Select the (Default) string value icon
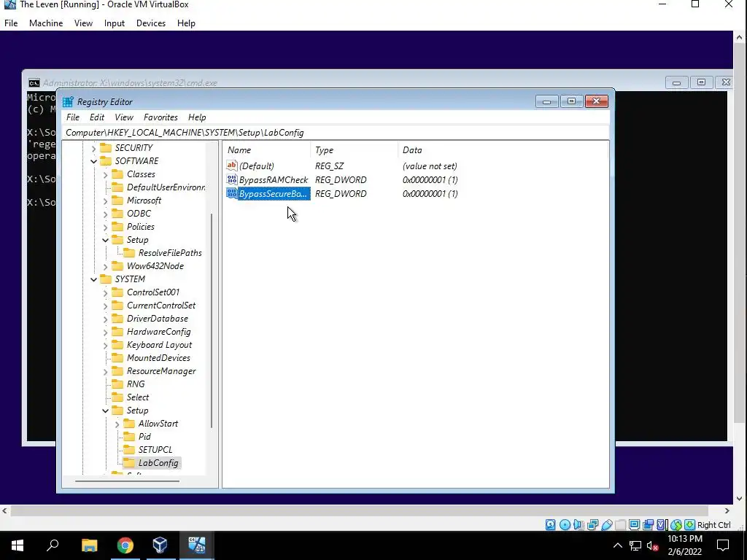 coord(231,166)
